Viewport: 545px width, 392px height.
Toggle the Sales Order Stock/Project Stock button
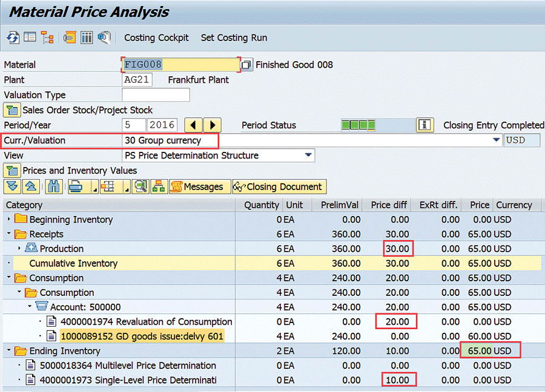click(12, 110)
